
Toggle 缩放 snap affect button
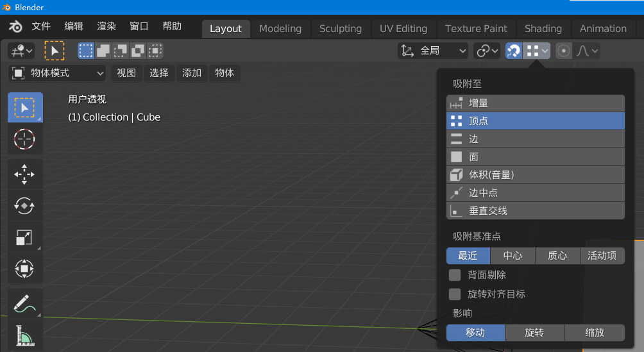pos(595,333)
